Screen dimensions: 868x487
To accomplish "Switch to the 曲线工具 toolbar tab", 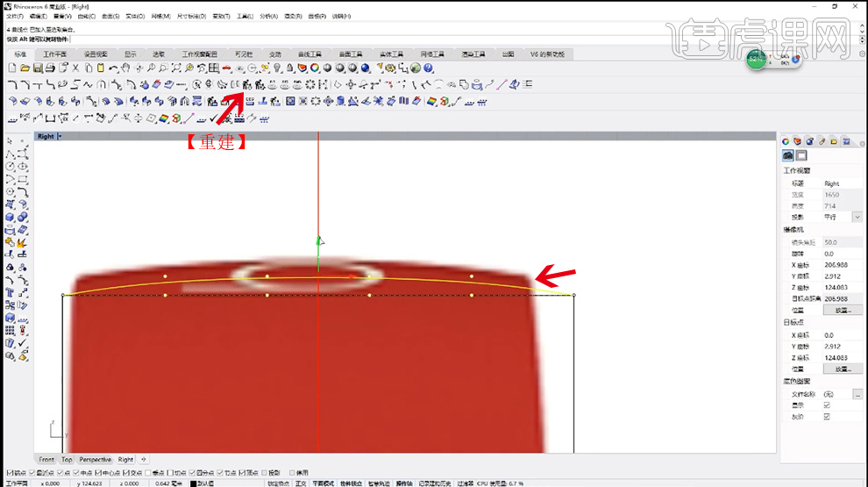I will 309,54.
